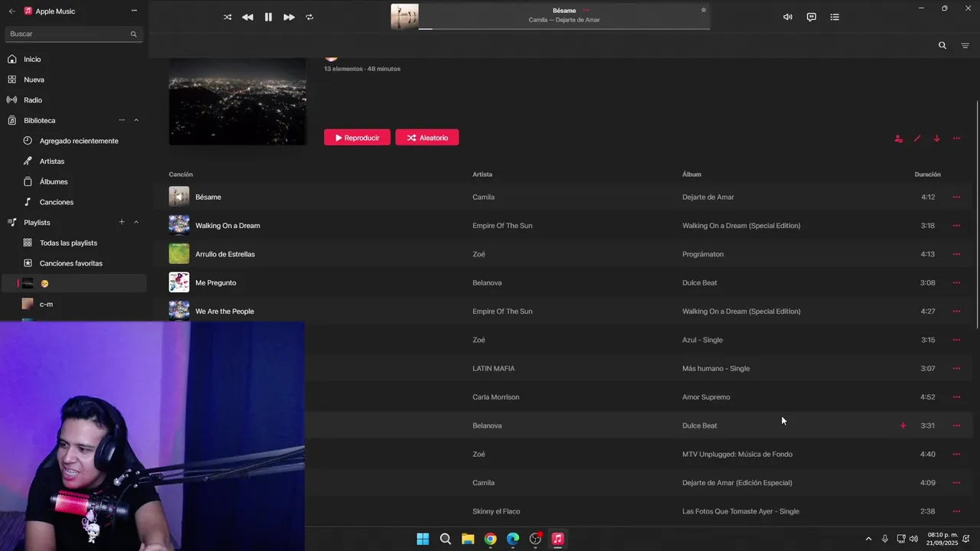Open the playlist more-options menu
The width and height of the screenshot is (980, 551).
coord(956,139)
